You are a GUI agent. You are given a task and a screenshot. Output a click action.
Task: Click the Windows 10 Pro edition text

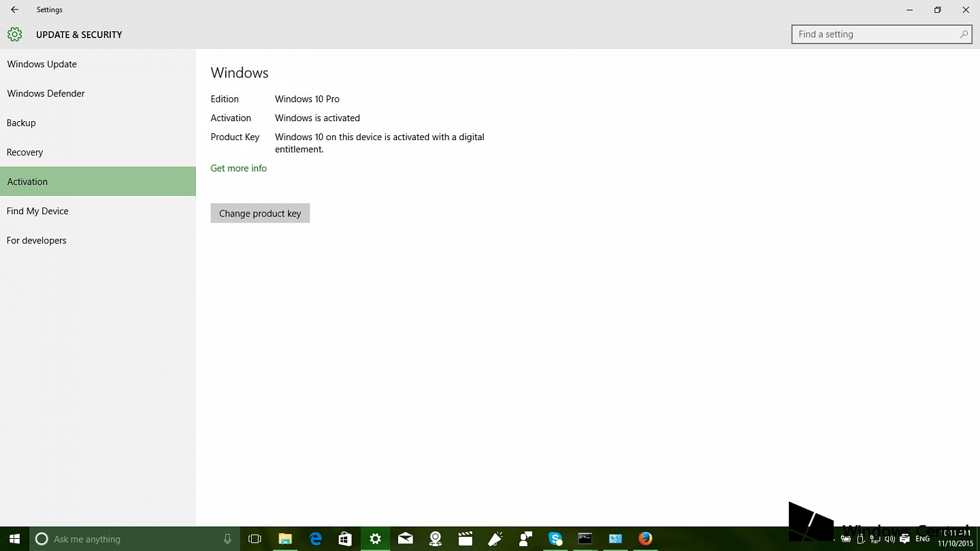[x=307, y=99]
